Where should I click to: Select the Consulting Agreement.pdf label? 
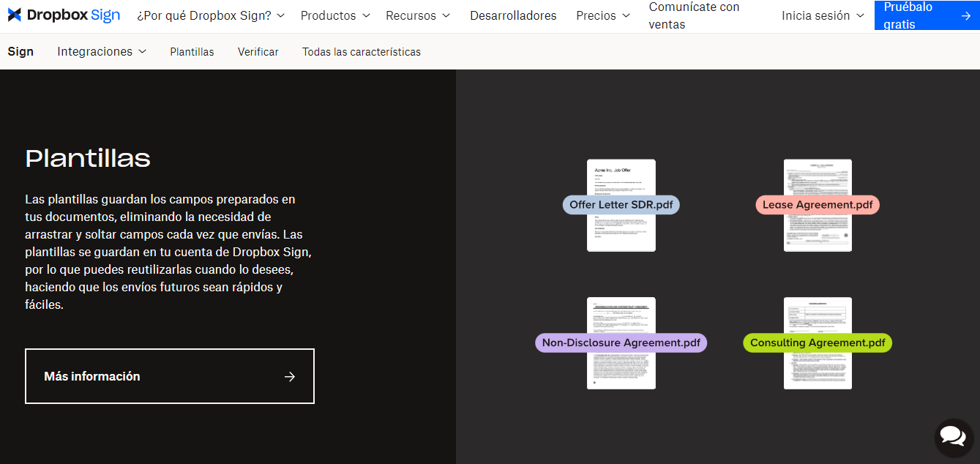point(818,343)
